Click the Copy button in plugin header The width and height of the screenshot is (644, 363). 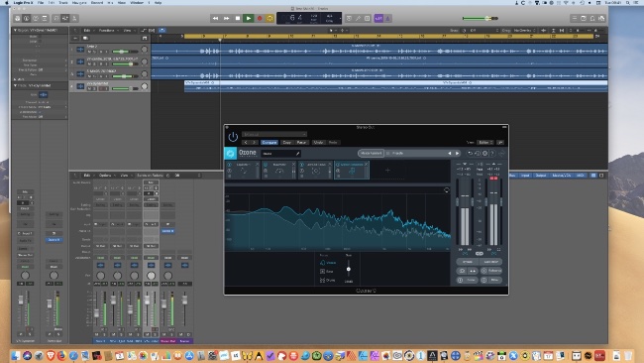(286, 142)
